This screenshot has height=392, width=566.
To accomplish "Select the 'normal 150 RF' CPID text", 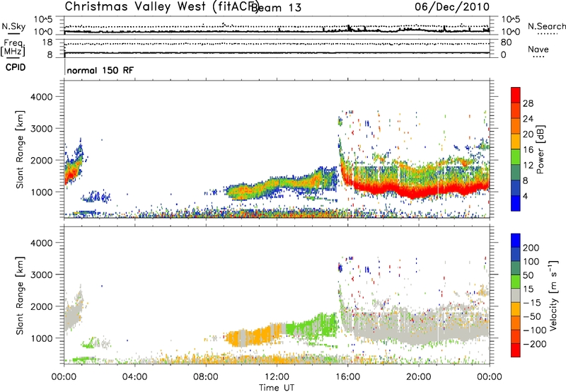I will (x=100, y=70).
